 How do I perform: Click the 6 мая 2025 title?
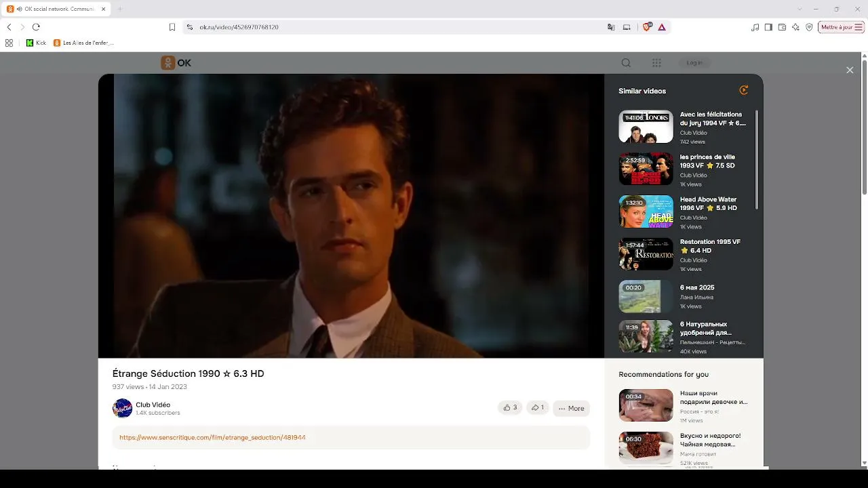697,287
